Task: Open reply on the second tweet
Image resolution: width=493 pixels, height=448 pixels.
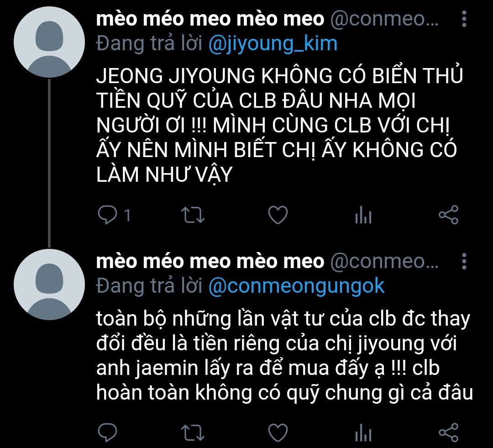Action: coord(108,432)
